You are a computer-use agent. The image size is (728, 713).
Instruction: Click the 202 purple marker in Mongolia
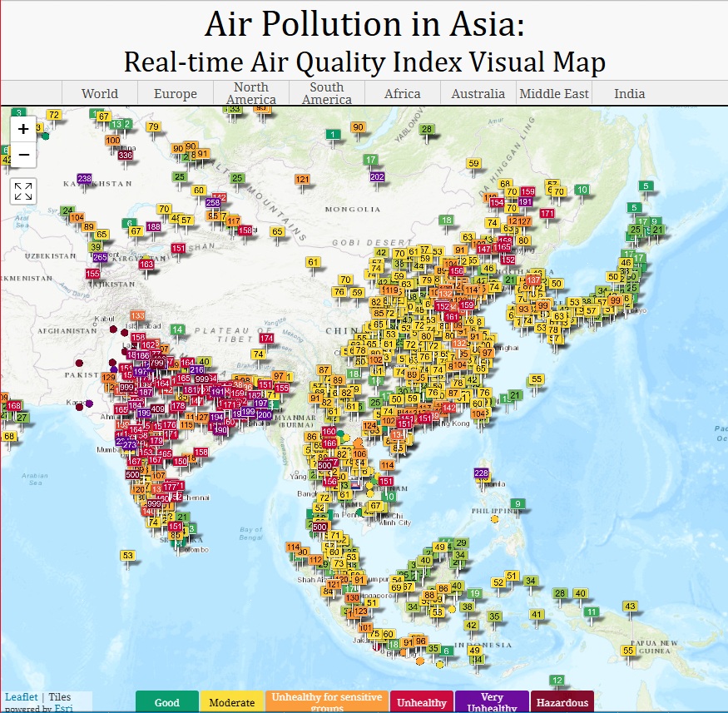point(377,177)
